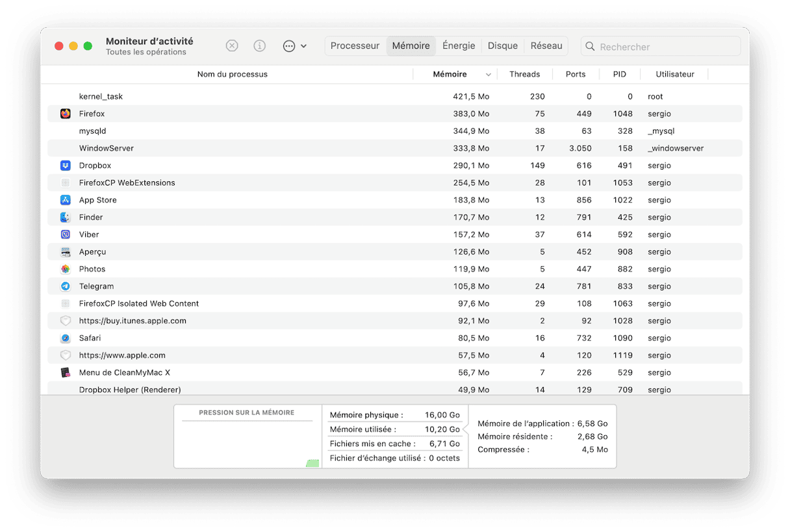Select Dropbox Helper (Renderer) row
This screenshot has height=532, width=790.
[395, 388]
